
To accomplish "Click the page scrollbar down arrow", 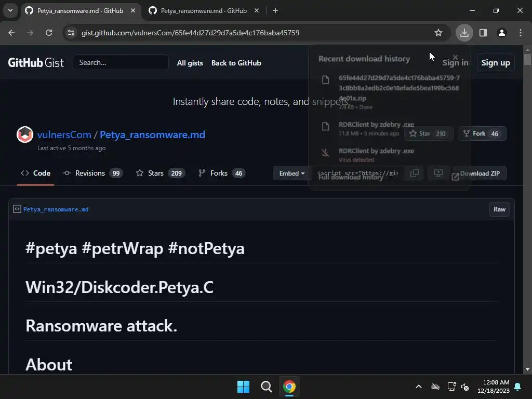I will 527,369.
